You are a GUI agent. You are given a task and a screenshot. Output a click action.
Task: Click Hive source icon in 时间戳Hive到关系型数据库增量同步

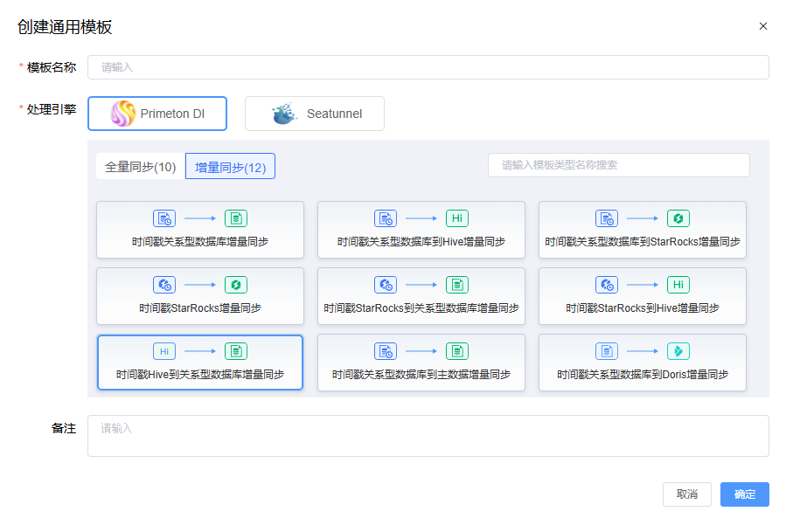164,351
